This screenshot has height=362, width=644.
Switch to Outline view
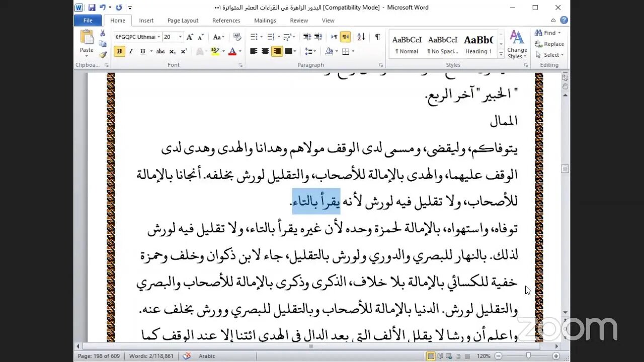coord(458,356)
